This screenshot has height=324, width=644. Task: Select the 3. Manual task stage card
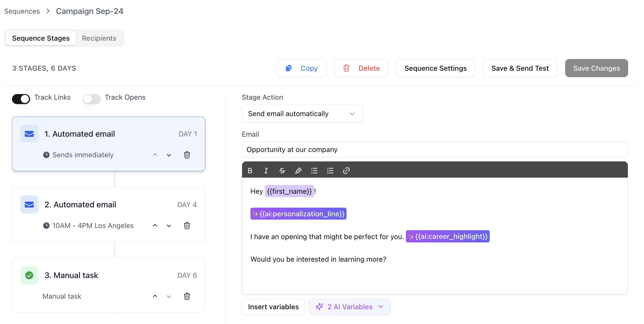[x=109, y=285]
